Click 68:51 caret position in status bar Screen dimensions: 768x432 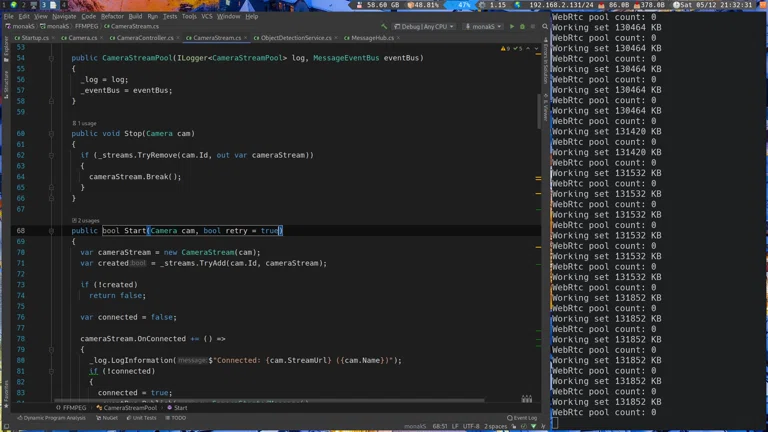tap(440, 427)
